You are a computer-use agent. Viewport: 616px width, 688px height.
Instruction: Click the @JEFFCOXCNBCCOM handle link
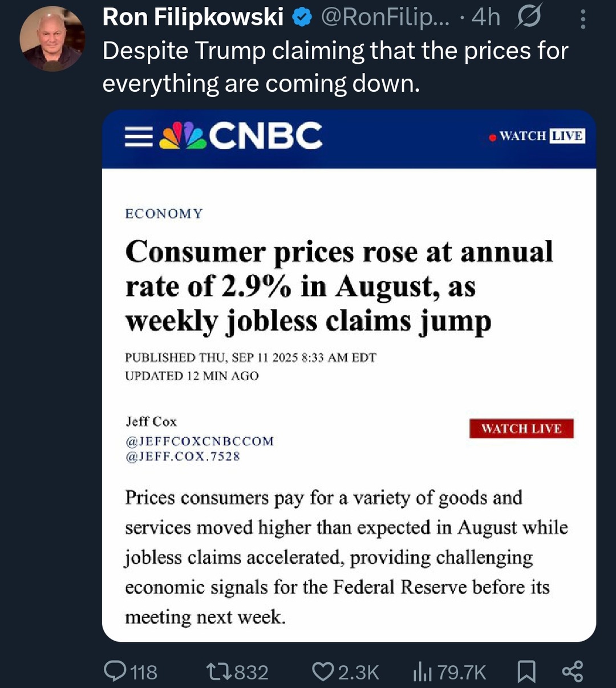[x=199, y=440]
